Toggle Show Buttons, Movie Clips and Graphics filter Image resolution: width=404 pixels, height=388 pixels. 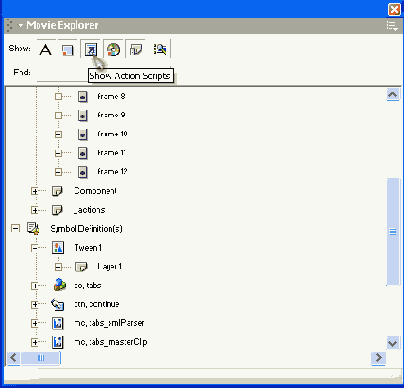[68, 50]
